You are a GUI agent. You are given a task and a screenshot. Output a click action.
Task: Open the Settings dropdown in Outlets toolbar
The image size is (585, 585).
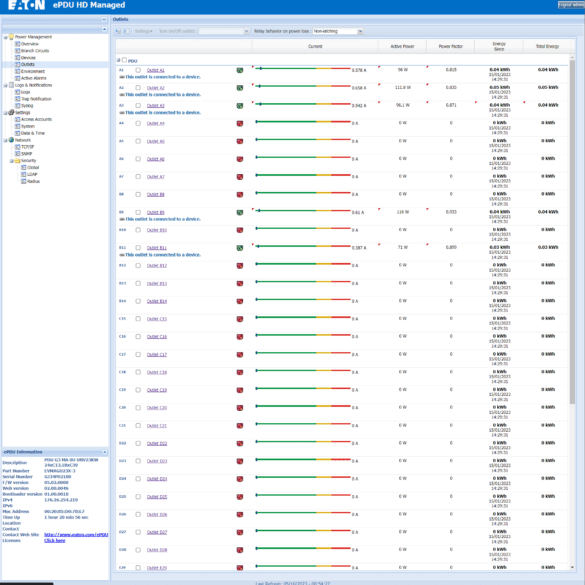coord(143,31)
